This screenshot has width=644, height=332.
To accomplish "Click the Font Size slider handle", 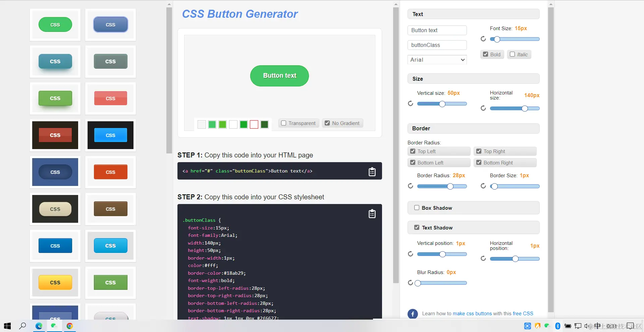I will coord(497,39).
